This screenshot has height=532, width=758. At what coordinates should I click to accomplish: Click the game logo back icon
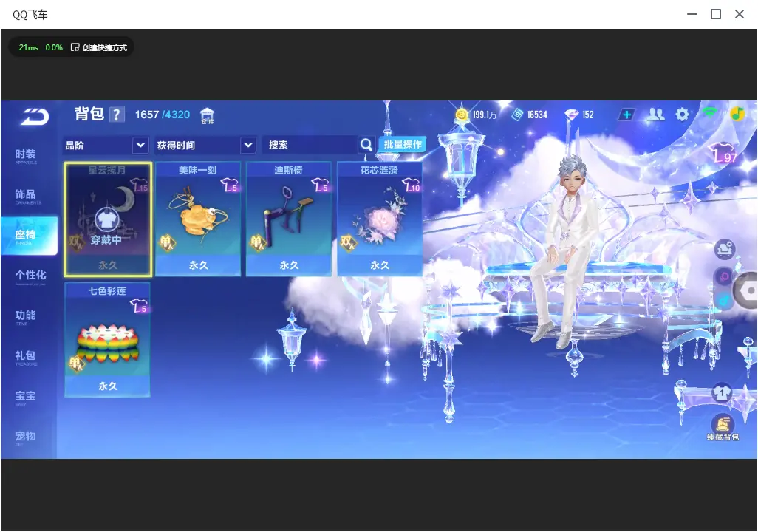(34, 117)
